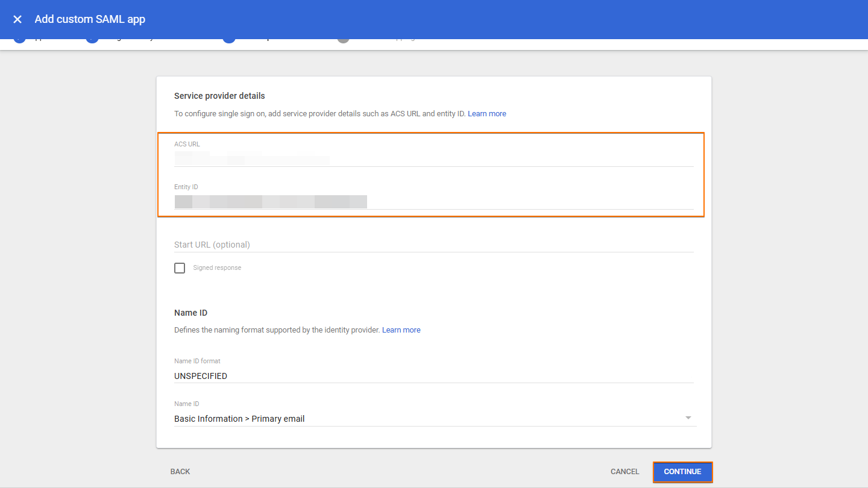
Task: Enable the Signed response checkbox
Action: click(x=179, y=267)
